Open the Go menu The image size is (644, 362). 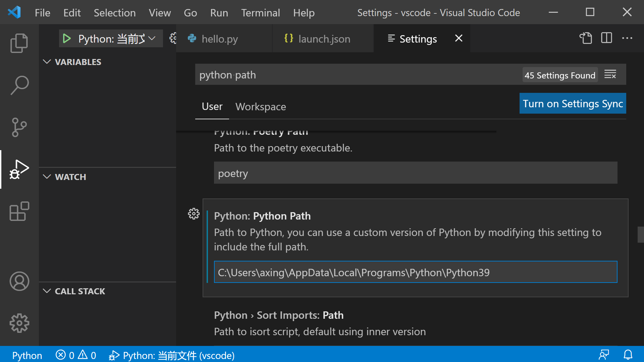point(190,13)
